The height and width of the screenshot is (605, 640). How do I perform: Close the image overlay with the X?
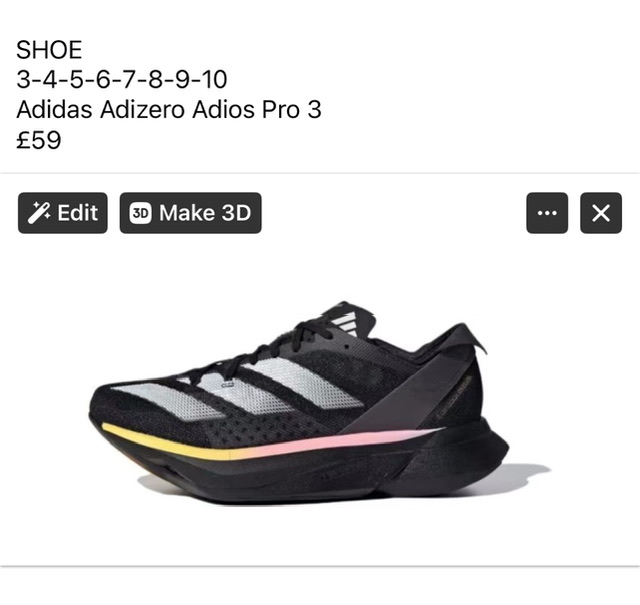(600, 213)
